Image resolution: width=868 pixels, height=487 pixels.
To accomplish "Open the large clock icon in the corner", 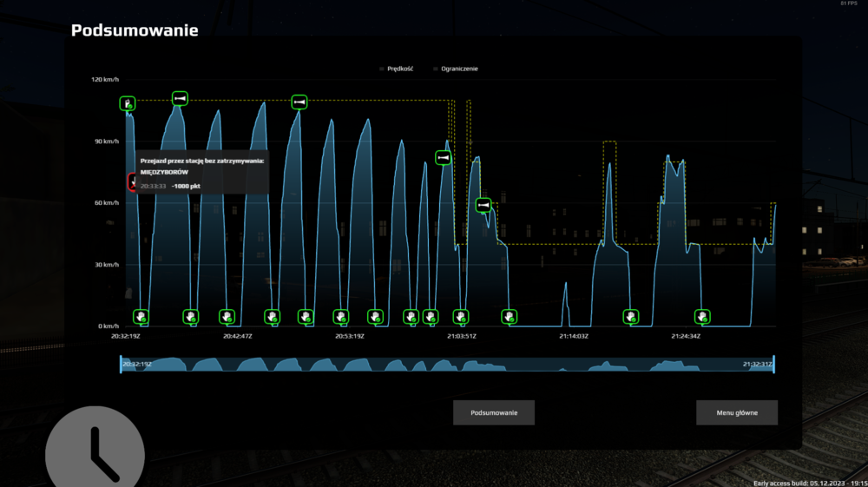I will pos(95,452).
